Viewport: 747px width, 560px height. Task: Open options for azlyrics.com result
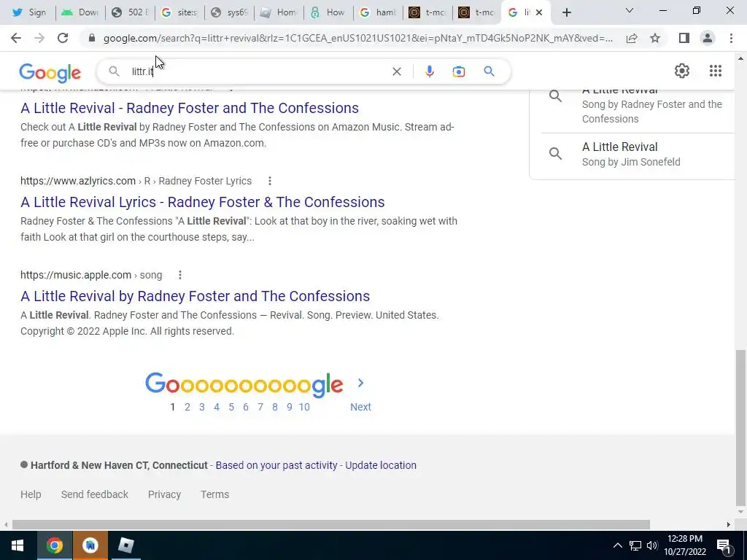(270, 181)
